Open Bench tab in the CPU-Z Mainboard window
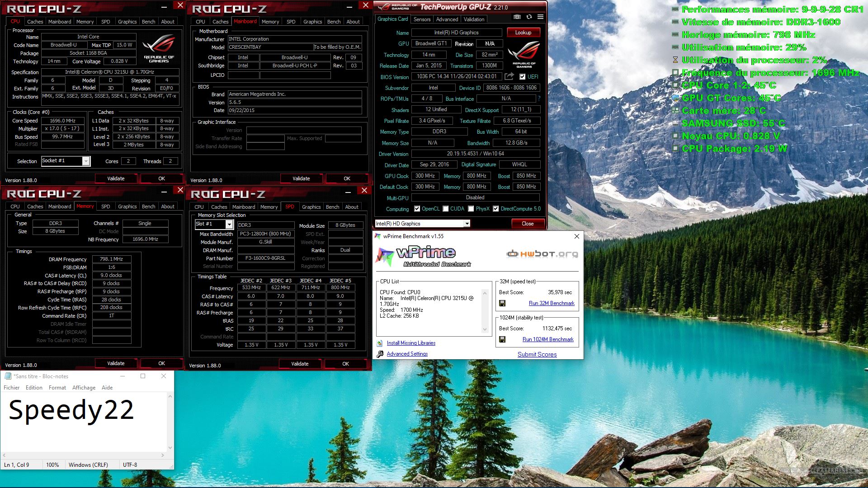Image resolution: width=868 pixels, height=488 pixels. (x=334, y=22)
